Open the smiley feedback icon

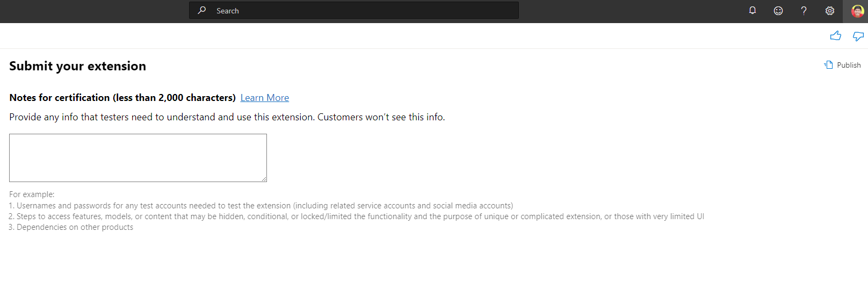pos(778,11)
